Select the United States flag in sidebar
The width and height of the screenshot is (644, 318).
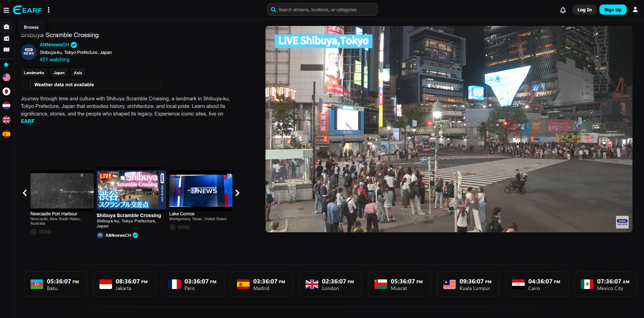[x=7, y=77]
